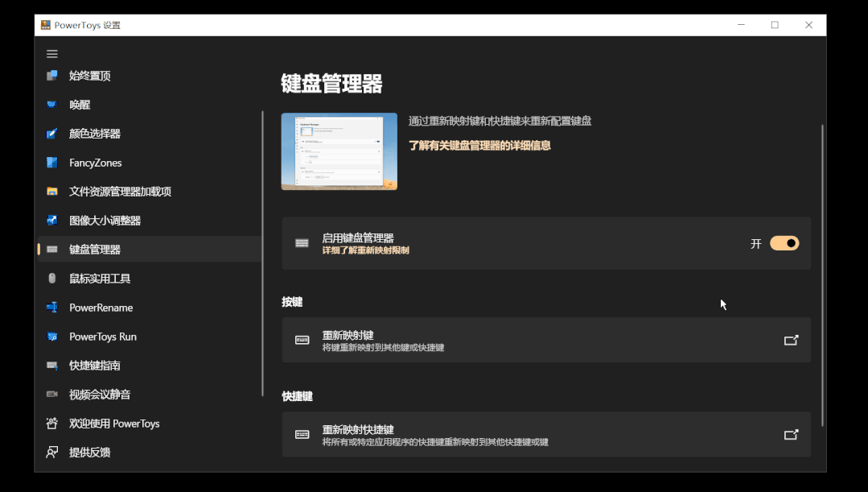Click 提供反馈 in the sidebar
Image resolution: width=868 pixels, height=492 pixels.
150,452
